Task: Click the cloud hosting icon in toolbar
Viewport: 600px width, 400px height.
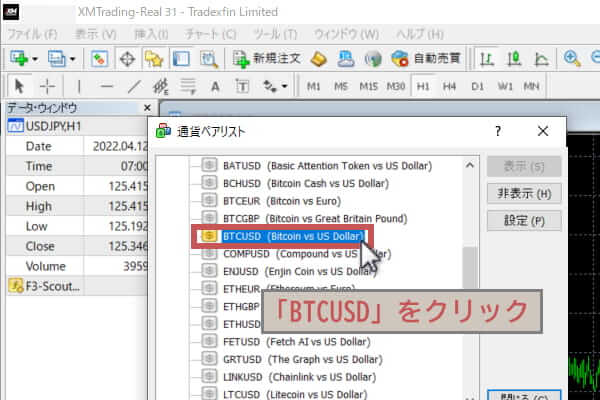Action: click(346, 59)
